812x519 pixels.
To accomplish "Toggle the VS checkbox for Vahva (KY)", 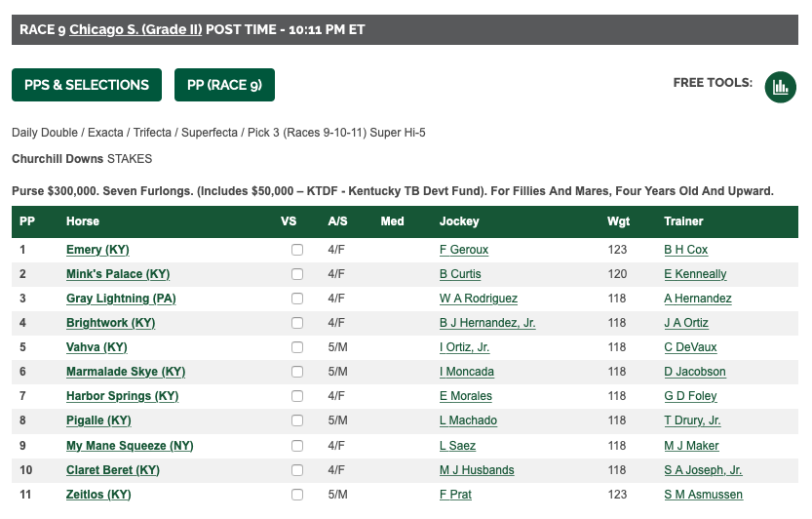I will (297, 347).
